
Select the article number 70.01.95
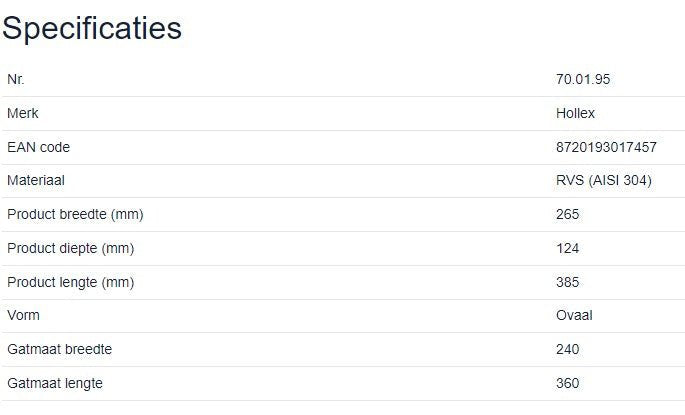click(x=582, y=80)
